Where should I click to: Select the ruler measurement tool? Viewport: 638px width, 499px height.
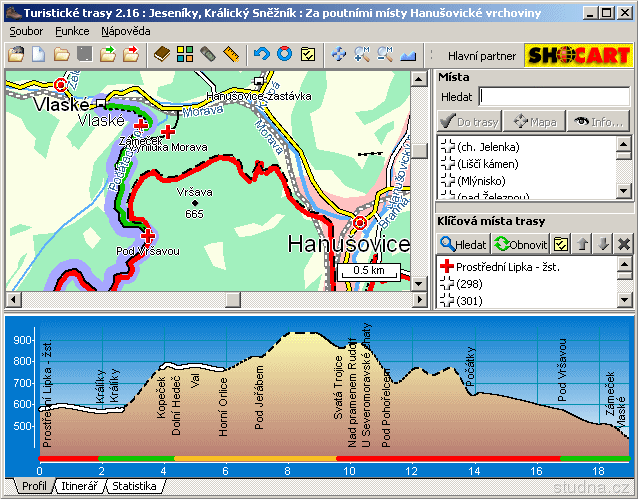(x=231, y=54)
